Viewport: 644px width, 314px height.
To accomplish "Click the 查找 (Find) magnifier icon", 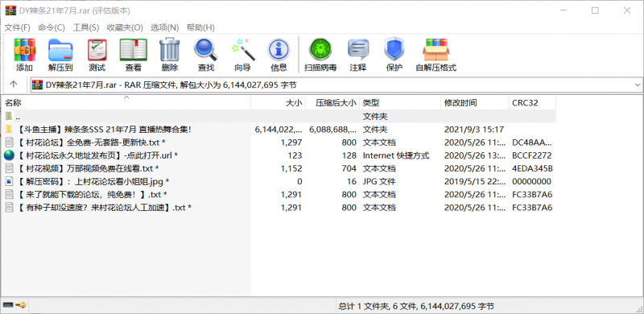I will [x=205, y=50].
